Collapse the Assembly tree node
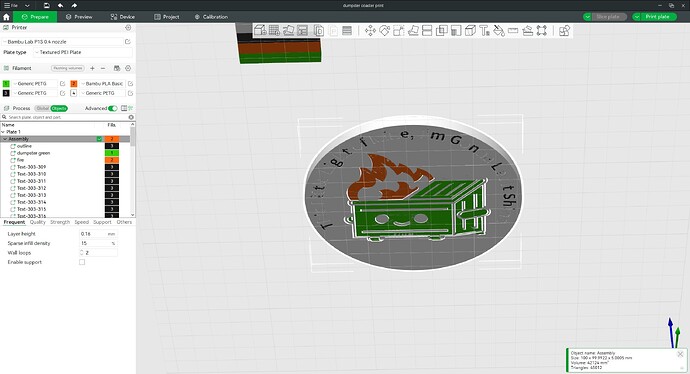Screen dimensions: 690x374 pos(4,139)
